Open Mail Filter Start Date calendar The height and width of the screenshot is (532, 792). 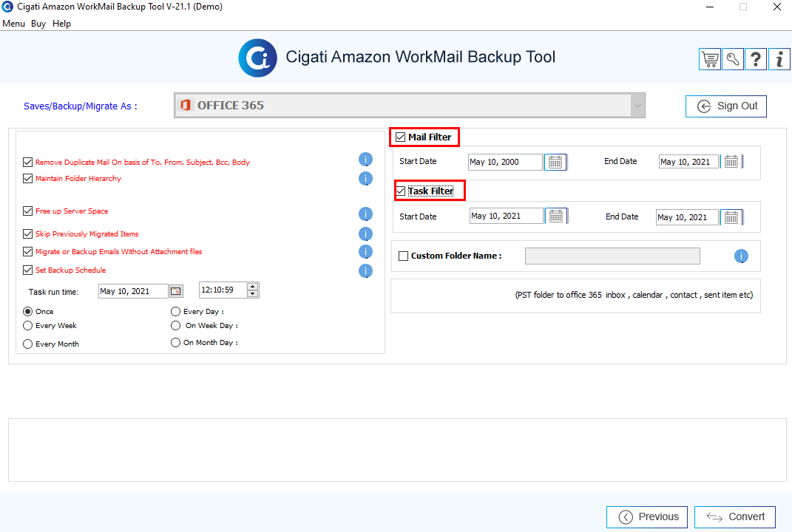(x=555, y=162)
